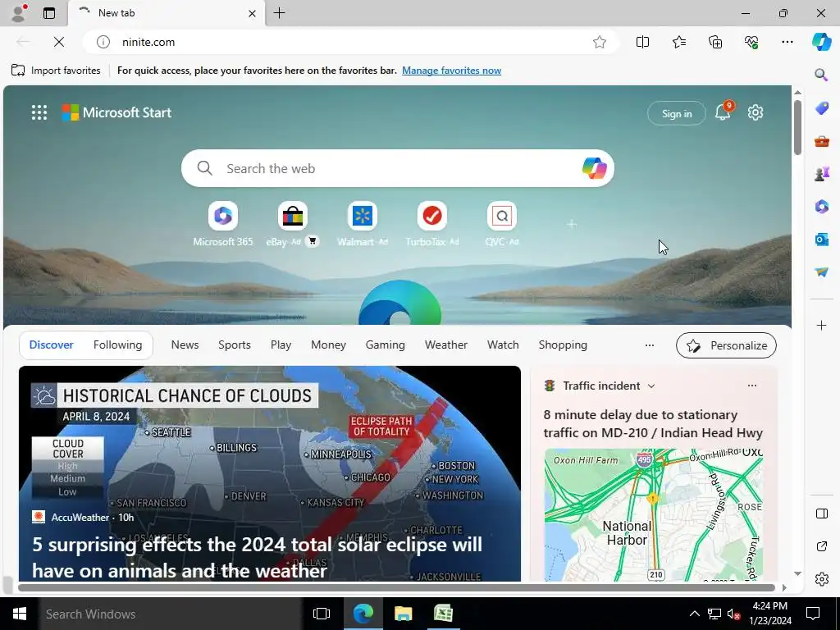The height and width of the screenshot is (630, 840).
Task: Open split screen view
Action: pyautogui.click(x=642, y=42)
